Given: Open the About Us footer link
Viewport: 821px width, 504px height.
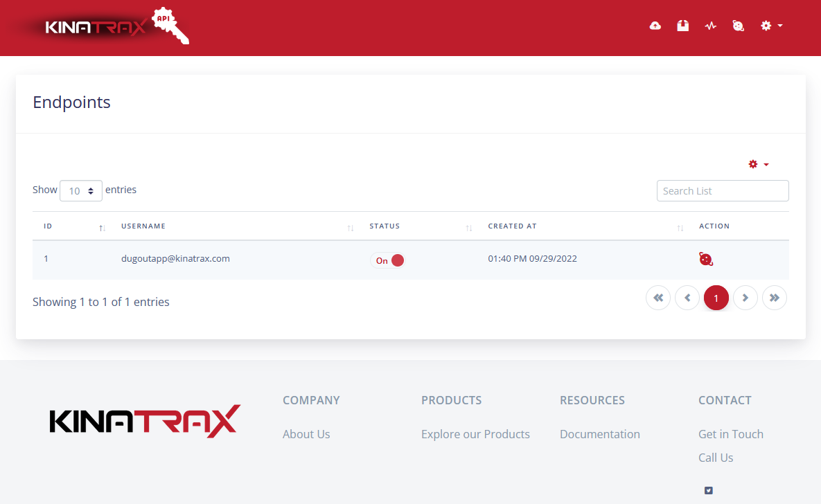Looking at the screenshot, I should pos(306,434).
